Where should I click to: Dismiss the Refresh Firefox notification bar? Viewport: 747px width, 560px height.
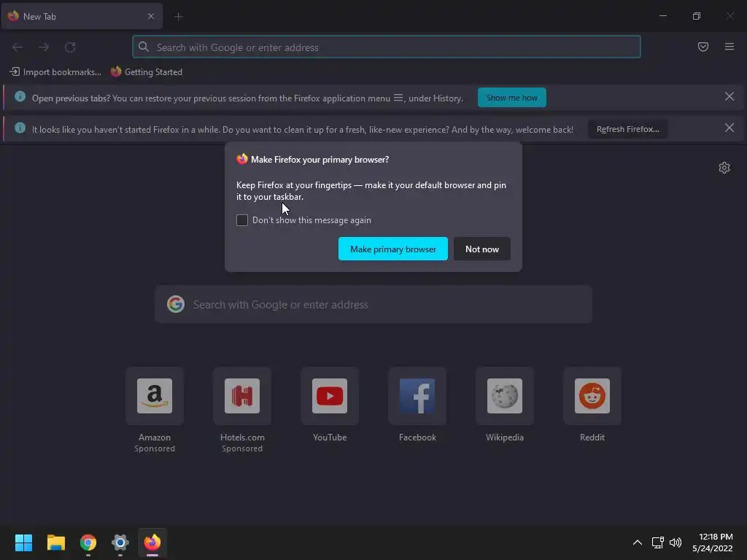click(x=729, y=128)
